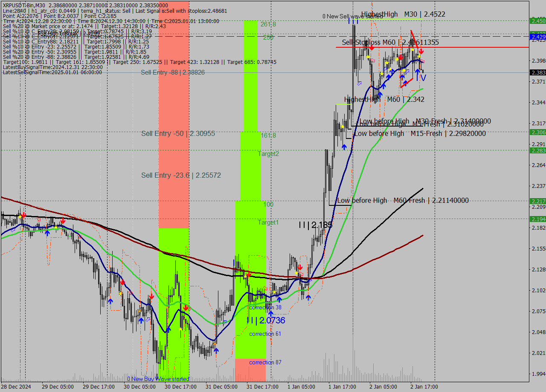Select the LatestSellSignalTime line
This screenshot has height=392, width=546.
point(52,72)
